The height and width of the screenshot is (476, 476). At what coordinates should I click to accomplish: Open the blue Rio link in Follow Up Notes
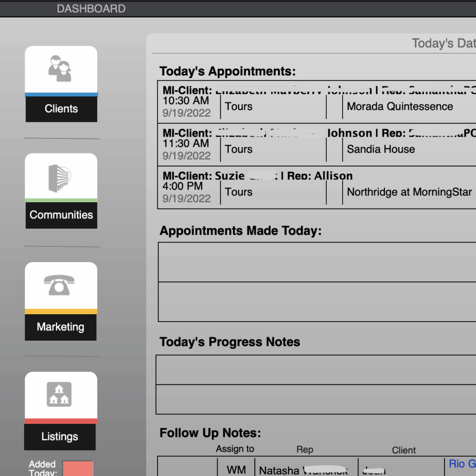[x=462, y=464]
